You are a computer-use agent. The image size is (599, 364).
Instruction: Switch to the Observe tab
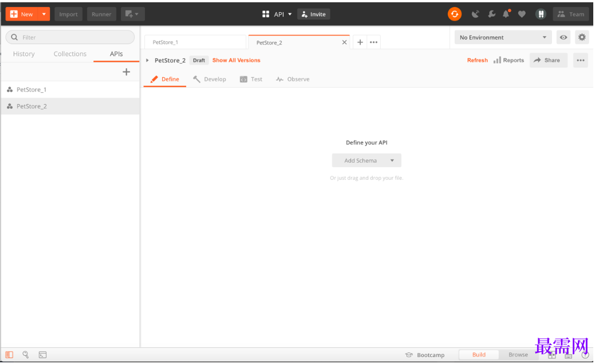[293, 79]
